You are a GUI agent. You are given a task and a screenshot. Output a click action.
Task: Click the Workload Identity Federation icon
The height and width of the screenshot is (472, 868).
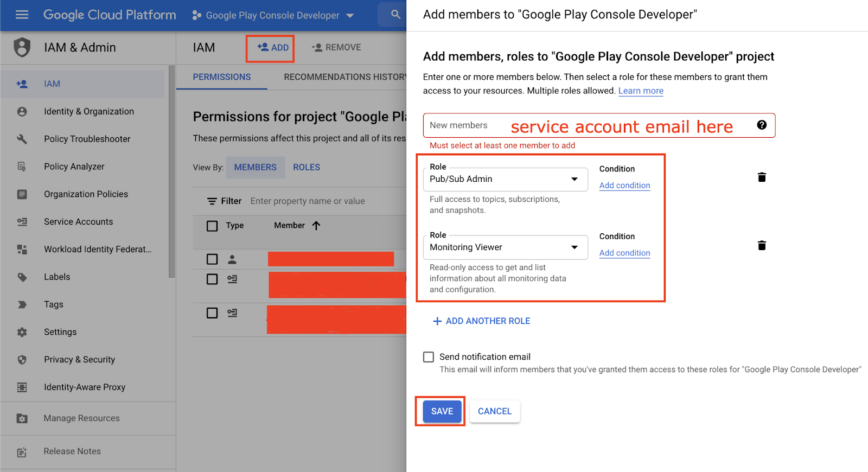[22, 249]
